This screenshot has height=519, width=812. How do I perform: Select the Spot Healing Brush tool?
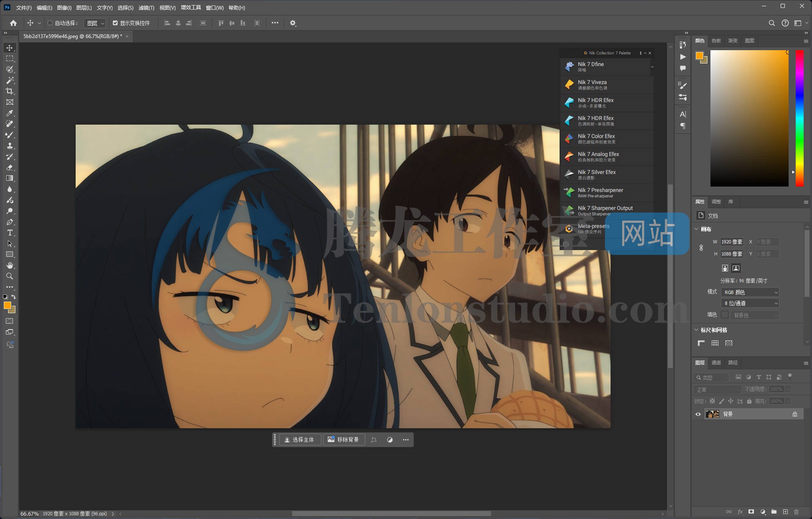tap(10, 124)
